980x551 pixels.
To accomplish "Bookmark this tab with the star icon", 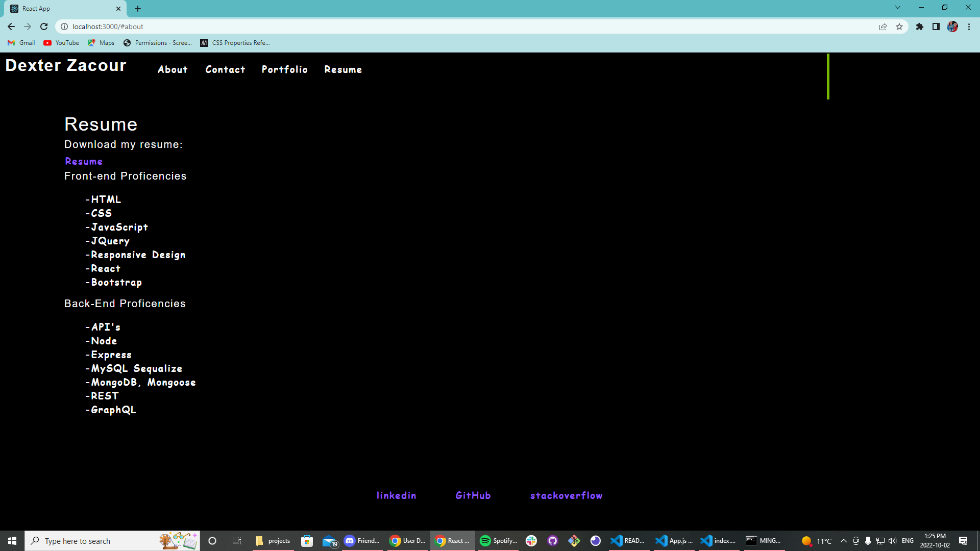I will tap(899, 27).
